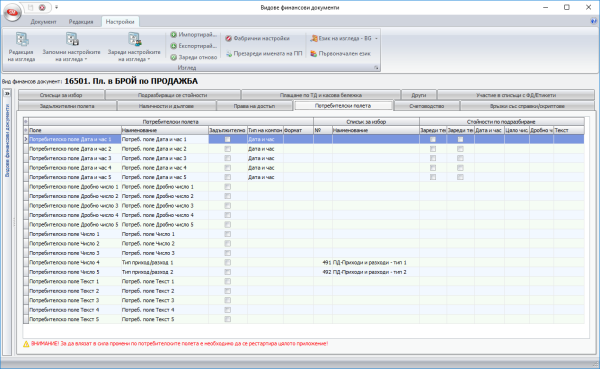Switch to the Редакция ribbon tab
Image resolution: width=600 pixels, height=369 pixels.
[81, 22]
